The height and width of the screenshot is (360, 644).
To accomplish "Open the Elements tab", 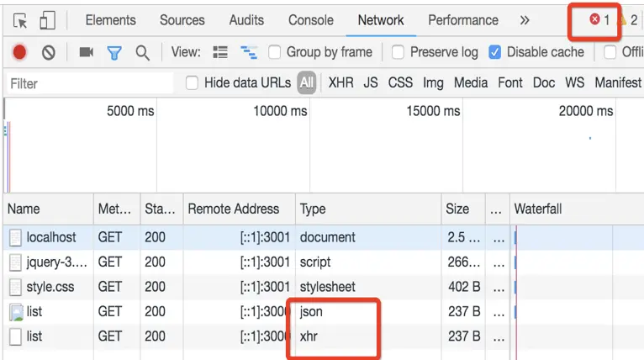I will 110,20.
